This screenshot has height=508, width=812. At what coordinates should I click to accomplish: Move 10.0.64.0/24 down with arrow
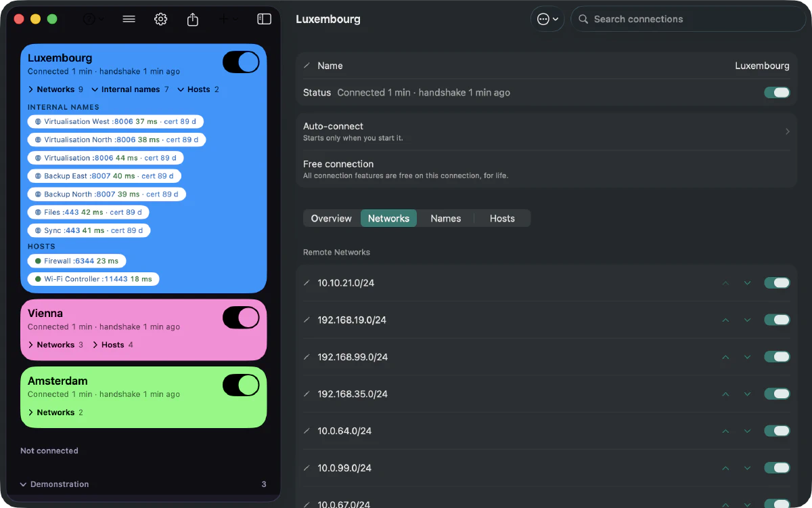point(747,431)
